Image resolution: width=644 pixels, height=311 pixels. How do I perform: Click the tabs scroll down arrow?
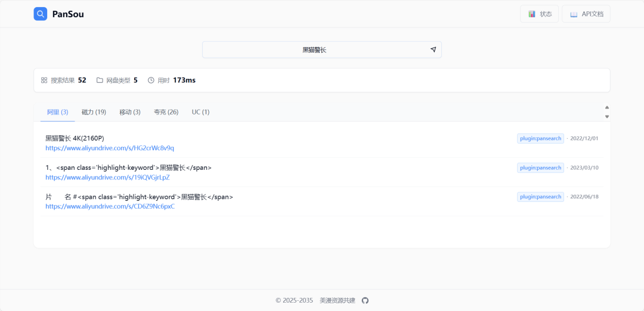tap(607, 117)
